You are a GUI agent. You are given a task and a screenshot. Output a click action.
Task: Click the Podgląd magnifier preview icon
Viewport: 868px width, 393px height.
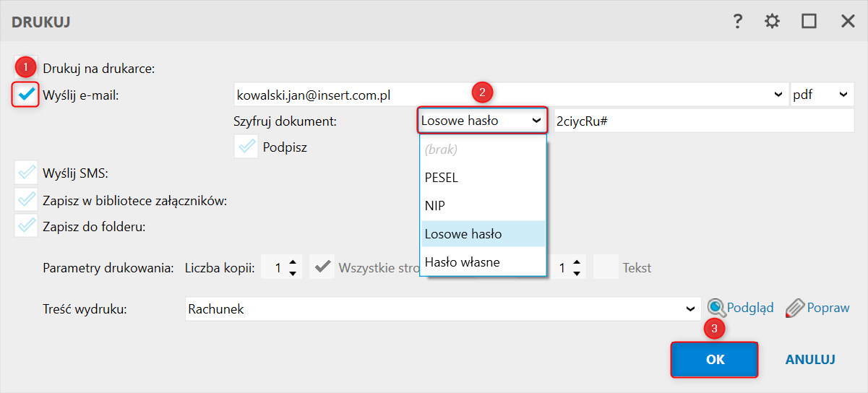pos(716,308)
